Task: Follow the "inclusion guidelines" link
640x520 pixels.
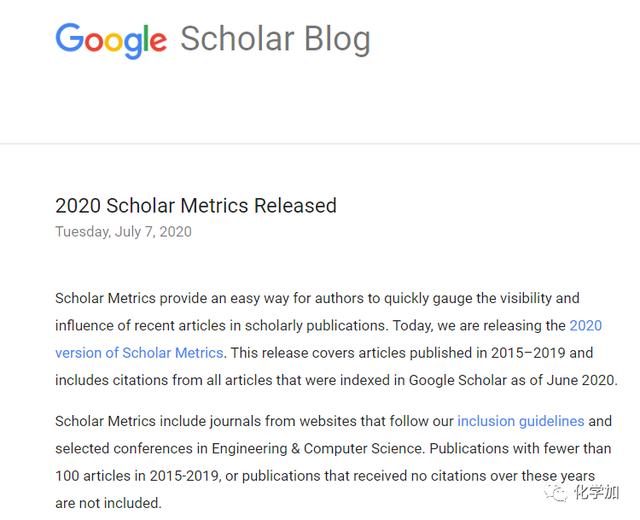Action: click(x=520, y=421)
